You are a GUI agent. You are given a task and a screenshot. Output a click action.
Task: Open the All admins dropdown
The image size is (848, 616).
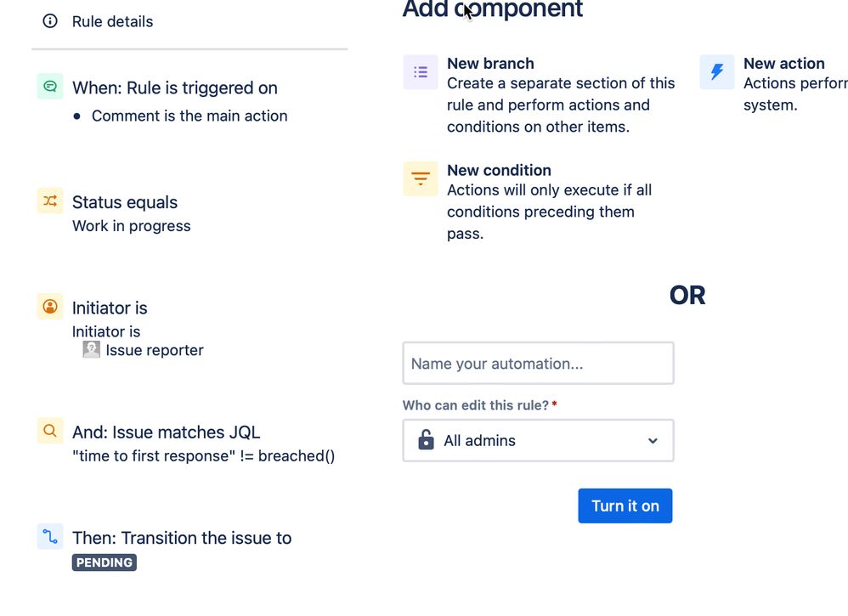538,441
